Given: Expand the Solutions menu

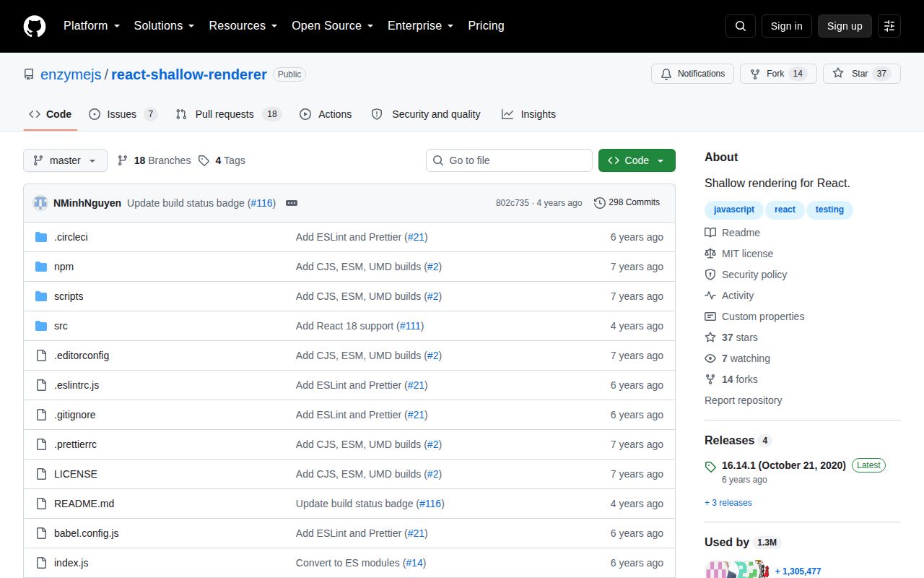Looking at the screenshot, I should [x=164, y=26].
